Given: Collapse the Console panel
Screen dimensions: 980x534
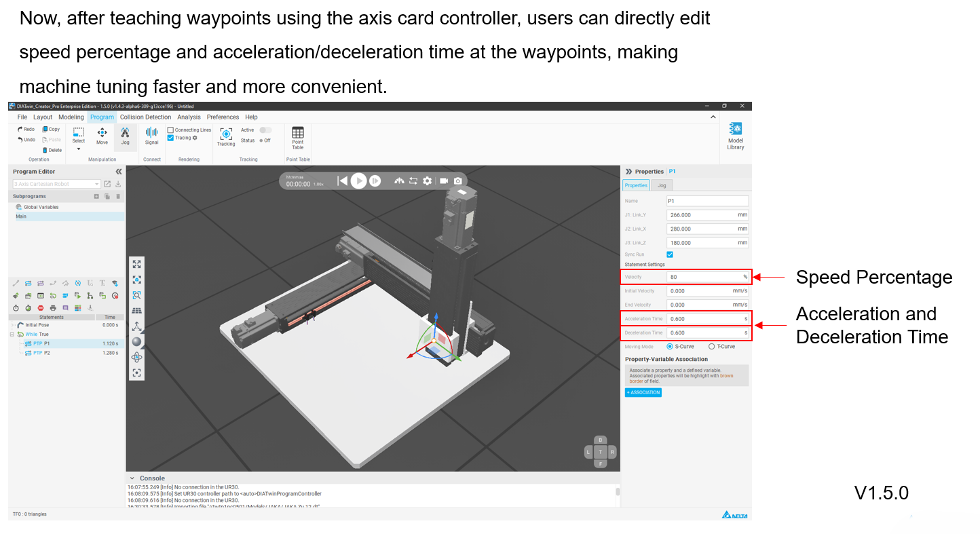Looking at the screenshot, I should [x=132, y=478].
